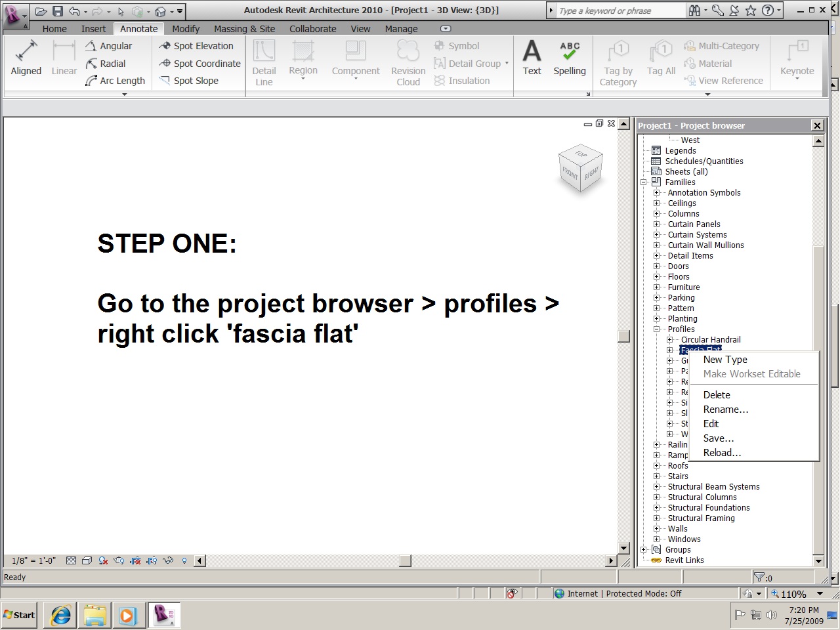Pick the Spot Coordinate tool
840x630 pixels.
pos(199,64)
